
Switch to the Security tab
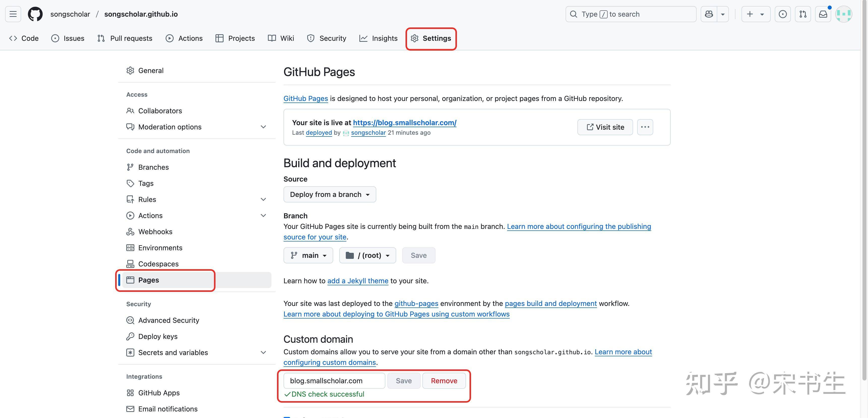coord(327,38)
